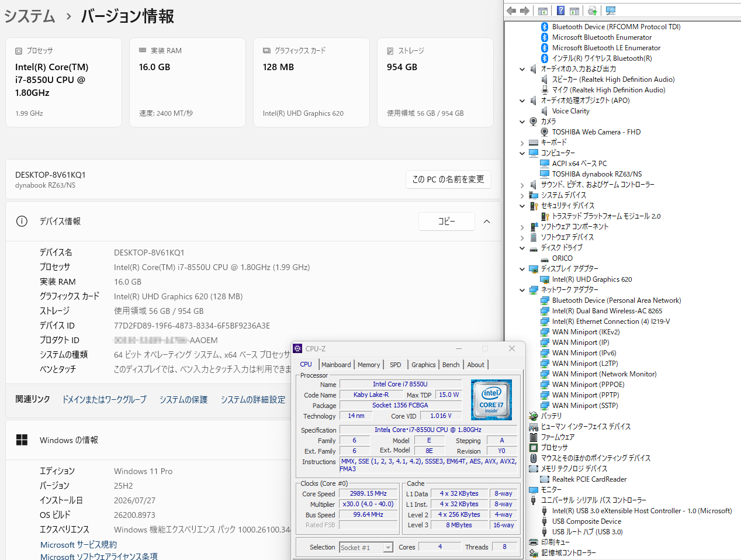Image resolution: width=741 pixels, height=560 pixels.
Task: Collapse the ネットワーク アダプター category
Action: coord(522,290)
